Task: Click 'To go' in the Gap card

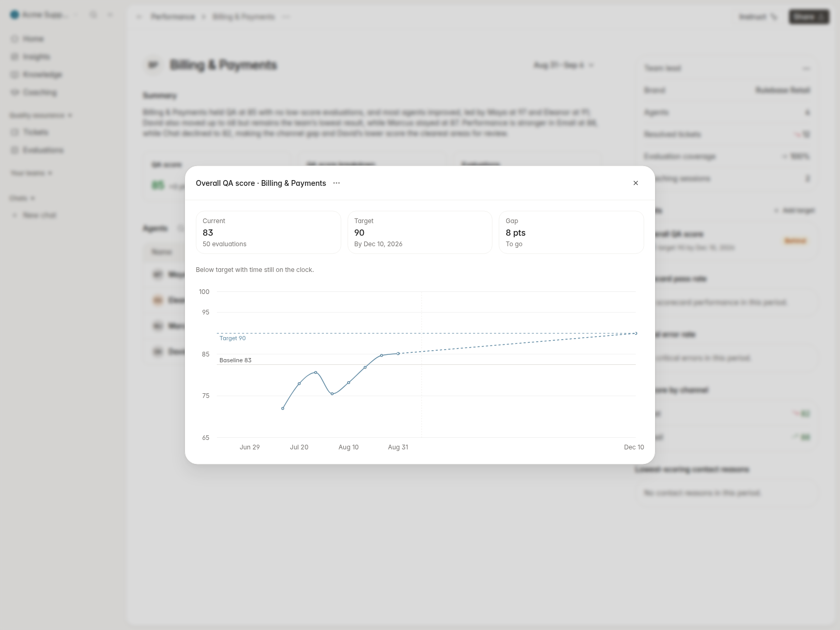Action: click(514, 244)
